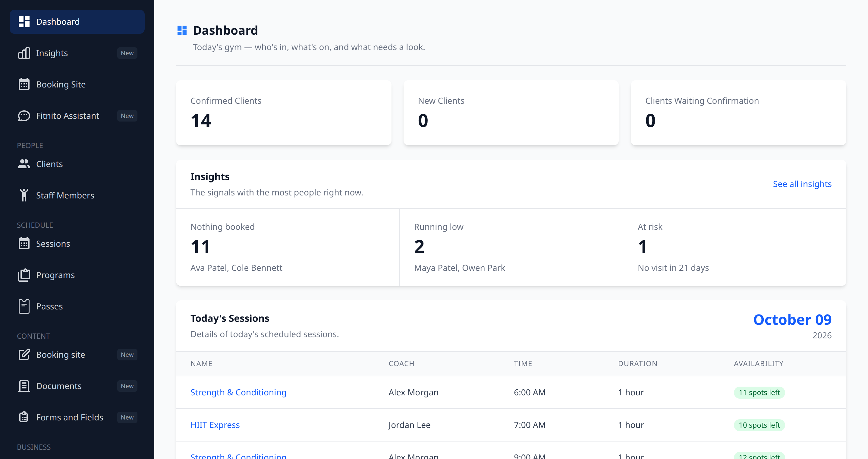Click the New badge beside Documents

[127, 386]
